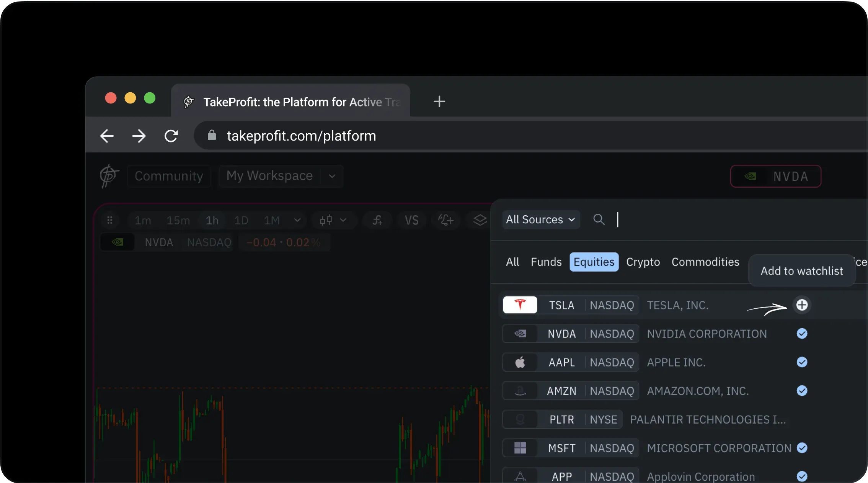Click the add alert bell icon
The width and height of the screenshot is (868, 483).
click(445, 220)
